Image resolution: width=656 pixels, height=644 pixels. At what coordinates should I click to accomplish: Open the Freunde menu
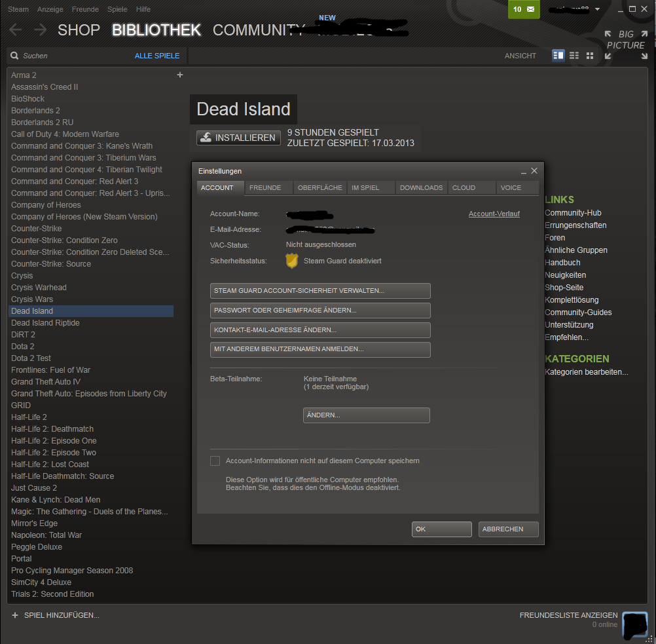coord(85,9)
